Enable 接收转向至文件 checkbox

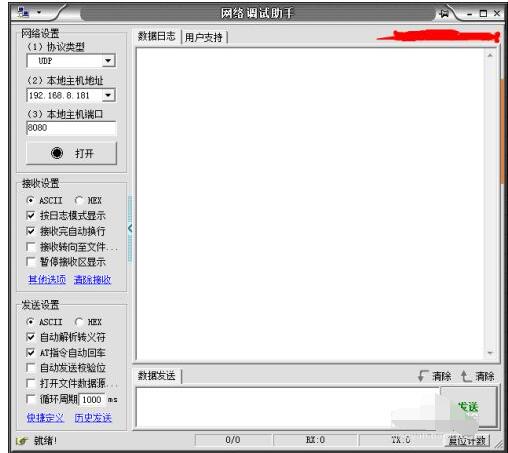31,247
